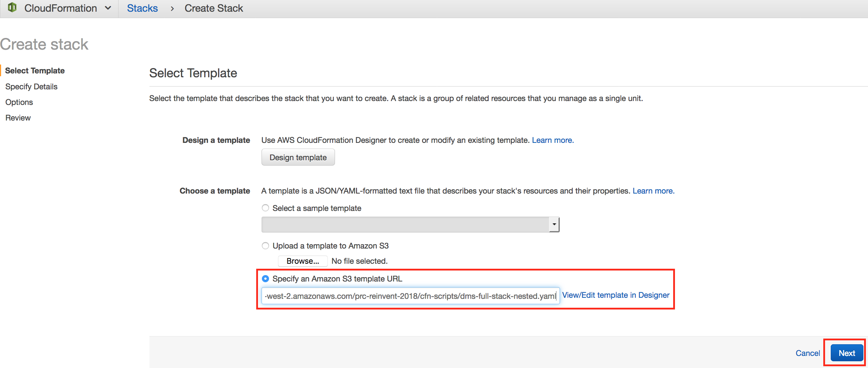Image resolution: width=868 pixels, height=368 pixels.
Task: Click the Browse file button
Action: pyautogui.click(x=303, y=261)
